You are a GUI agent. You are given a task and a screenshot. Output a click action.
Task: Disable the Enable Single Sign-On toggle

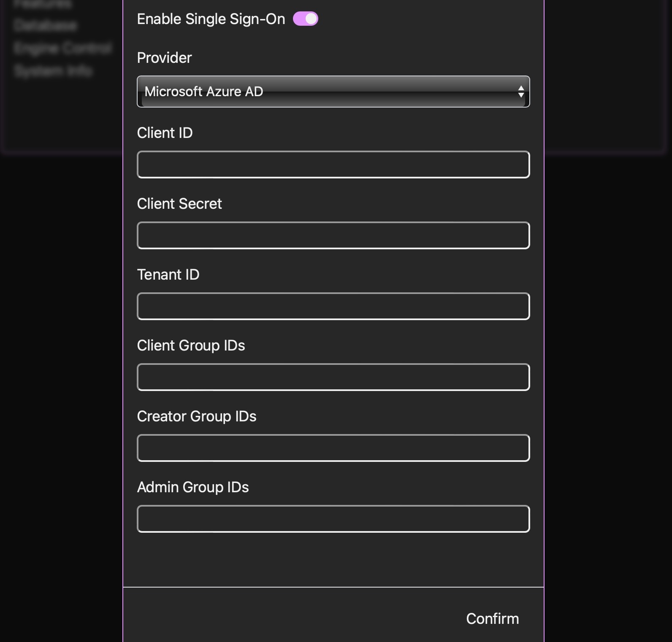pos(306,19)
